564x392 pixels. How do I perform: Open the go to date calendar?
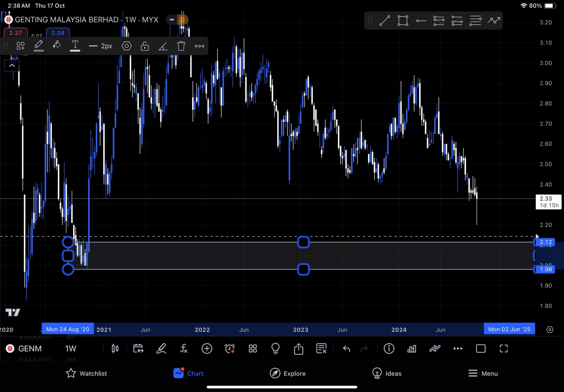[x=138, y=349]
